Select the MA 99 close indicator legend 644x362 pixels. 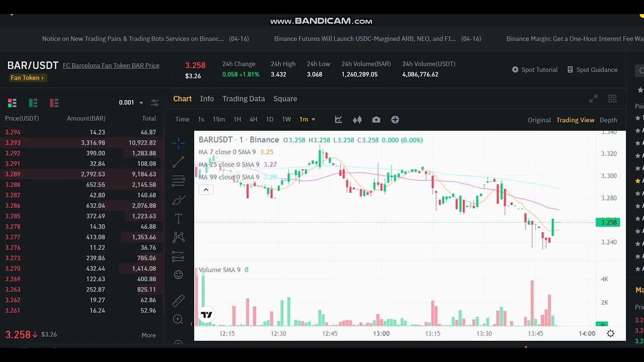[x=237, y=177]
